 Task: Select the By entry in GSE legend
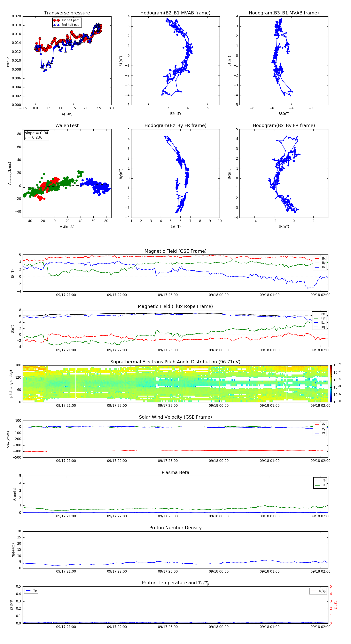pos(320,263)
